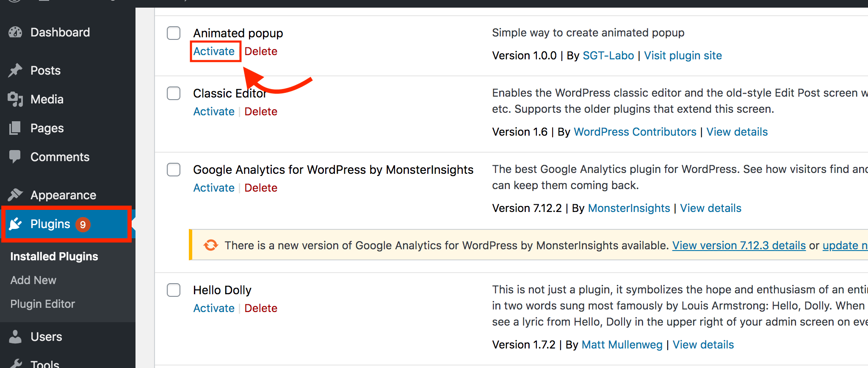Screen dimensions: 868x368
Task: Check the Animated popup plugin checkbox
Action: (x=174, y=33)
